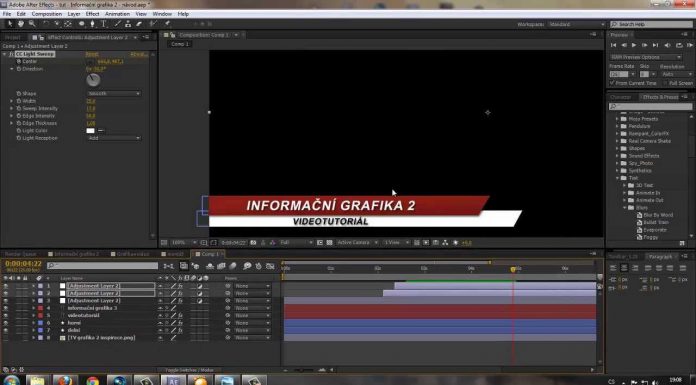Select the Pen tool

pos(92,24)
